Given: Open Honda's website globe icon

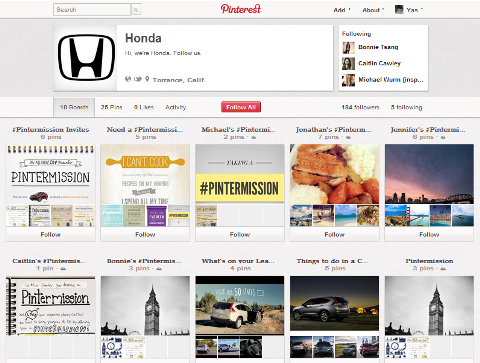Looking at the screenshot, I should (x=128, y=79).
